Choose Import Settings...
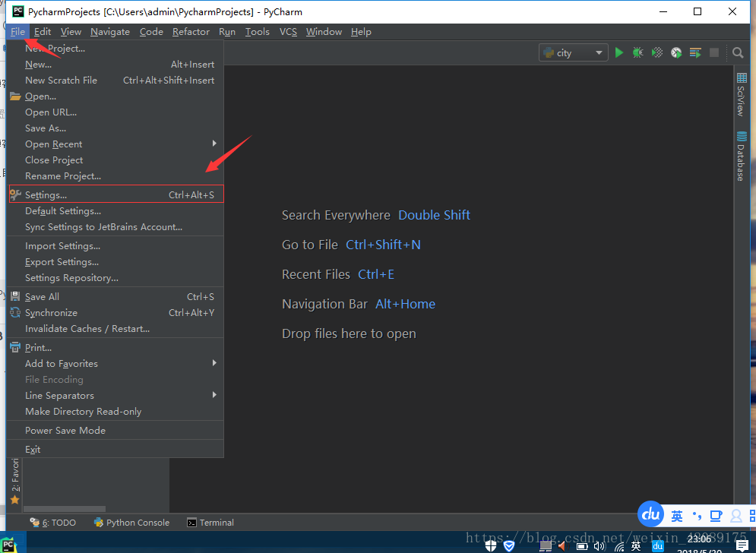 [115, 246]
